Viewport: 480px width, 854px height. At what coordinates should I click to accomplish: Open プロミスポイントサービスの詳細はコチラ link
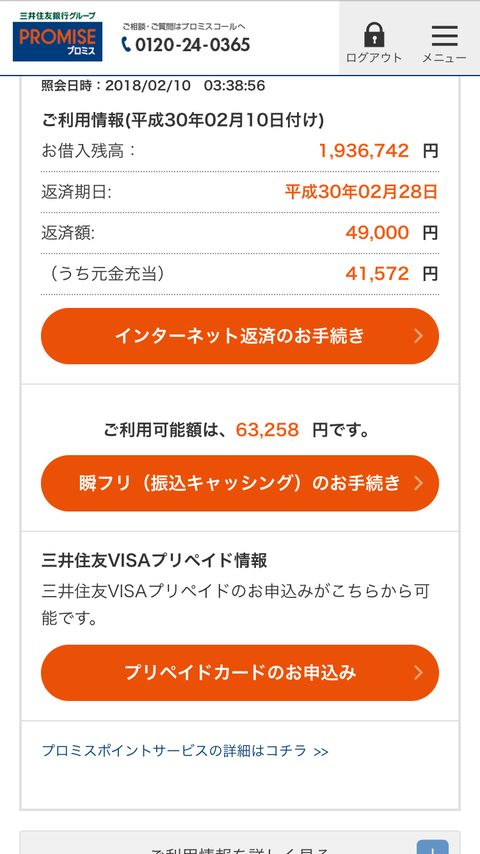click(x=185, y=751)
